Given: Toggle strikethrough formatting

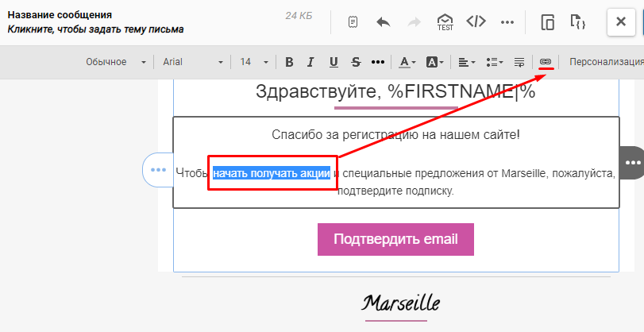Looking at the screenshot, I should coord(356,62).
